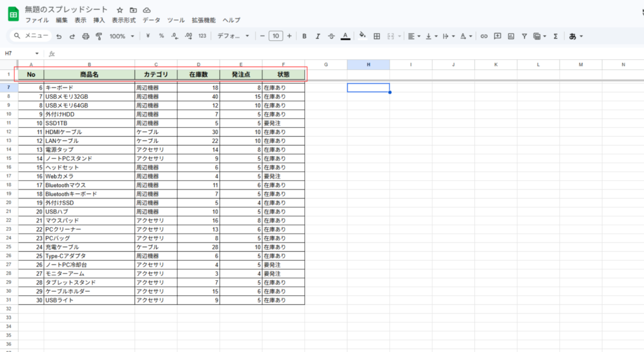Expand the horizontal align dropdown
This screenshot has width=644, height=352.
click(x=413, y=37)
